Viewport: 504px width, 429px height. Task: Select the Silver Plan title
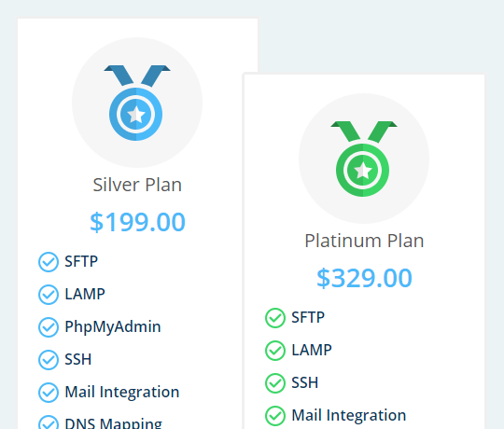click(137, 185)
